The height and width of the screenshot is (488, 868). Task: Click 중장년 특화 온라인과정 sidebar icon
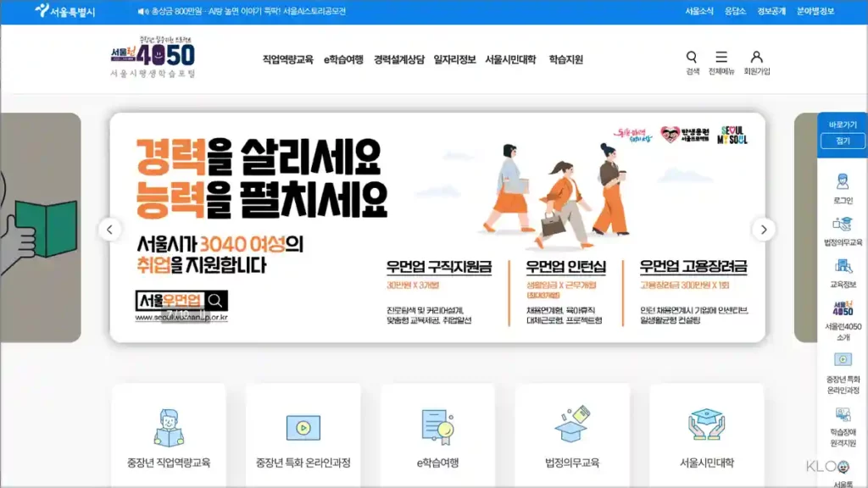(x=843, y=359)
